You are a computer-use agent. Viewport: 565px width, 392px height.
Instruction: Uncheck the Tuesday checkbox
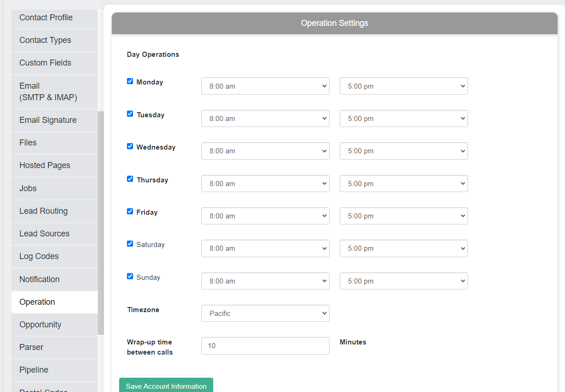click(x=130, y=114)
